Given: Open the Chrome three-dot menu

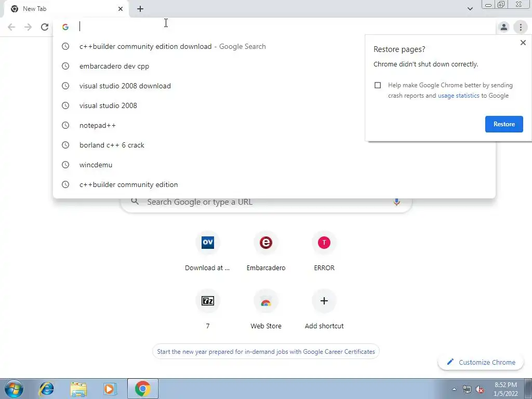Looking at the screenshot, I should 521,27.
